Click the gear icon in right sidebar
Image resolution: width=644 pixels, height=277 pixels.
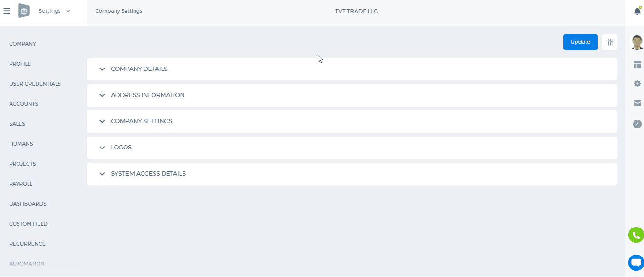637,84
